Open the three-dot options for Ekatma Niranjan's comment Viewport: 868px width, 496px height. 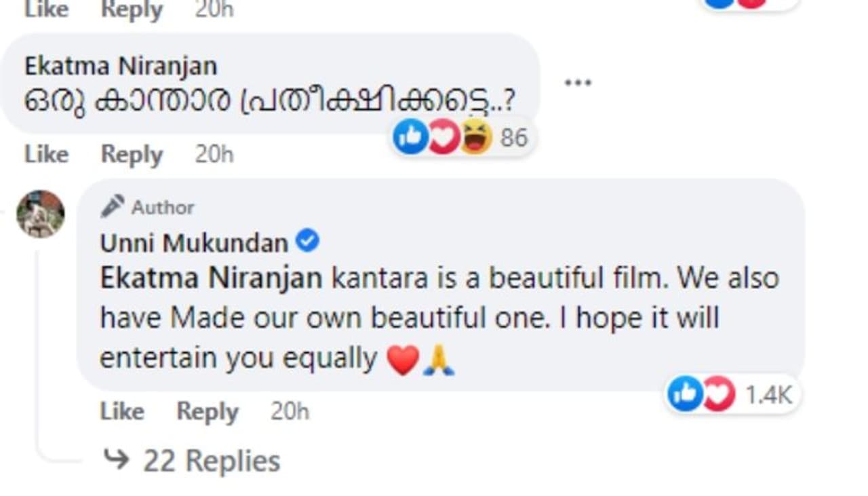coord(578,83)
